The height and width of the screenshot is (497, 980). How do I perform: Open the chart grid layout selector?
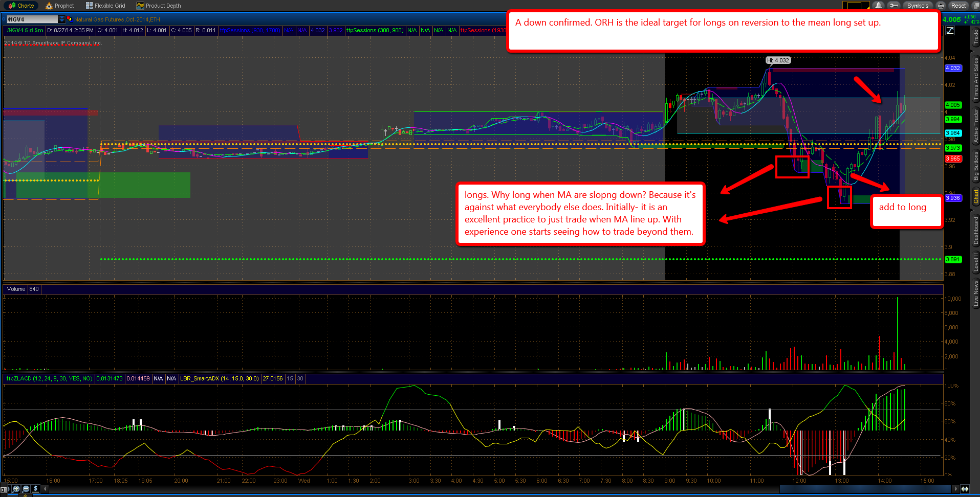(856, 6)
